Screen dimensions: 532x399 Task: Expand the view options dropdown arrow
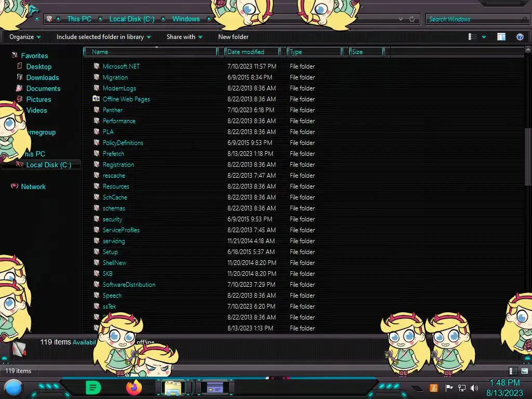(484, 37)
